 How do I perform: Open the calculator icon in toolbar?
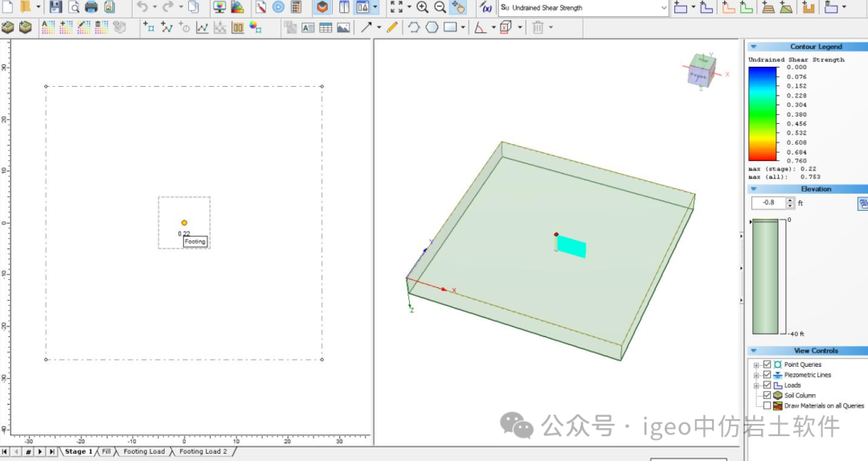click(x=296, y=7)
